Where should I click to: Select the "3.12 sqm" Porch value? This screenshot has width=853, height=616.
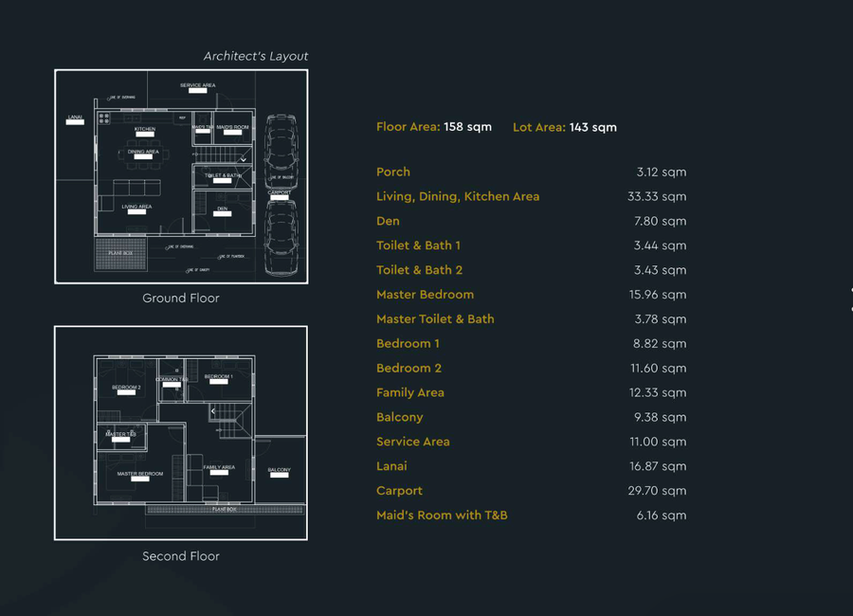point(662,172)
